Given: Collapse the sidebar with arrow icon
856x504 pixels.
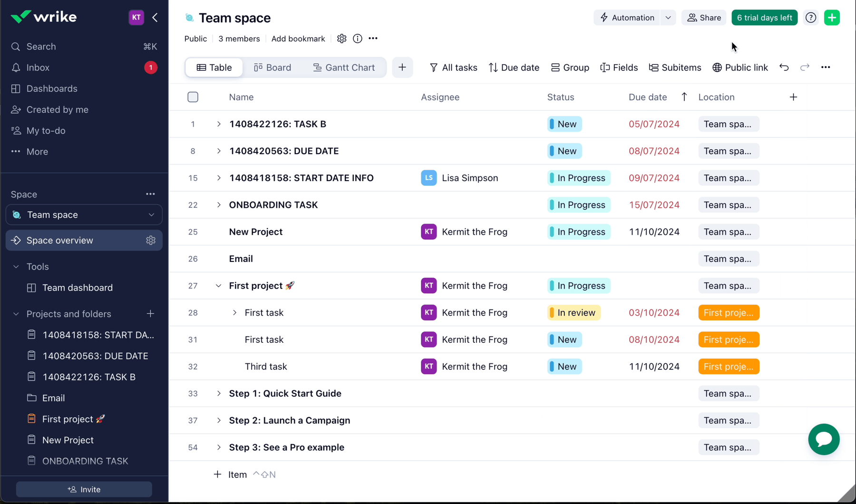Looking at the screenshot, I should point(155,18).
